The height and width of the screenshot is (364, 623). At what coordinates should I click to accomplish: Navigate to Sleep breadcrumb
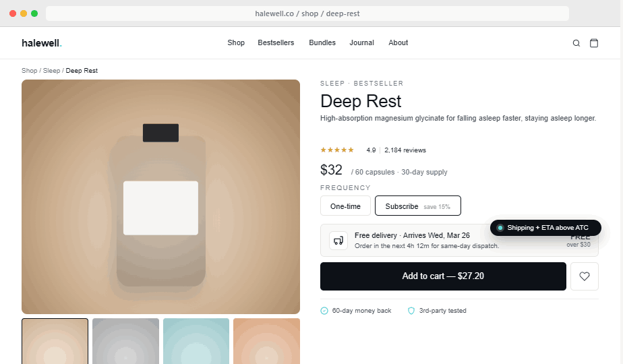[x=51, y=70]
